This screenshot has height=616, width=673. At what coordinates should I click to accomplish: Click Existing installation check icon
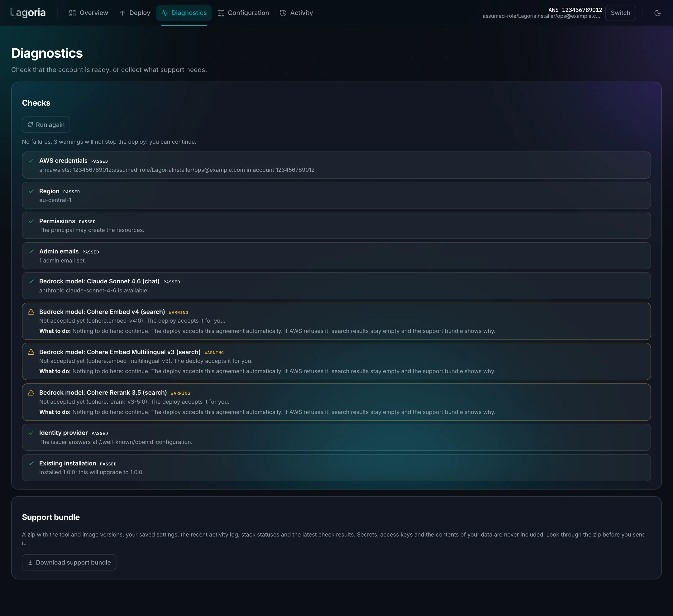31,463
